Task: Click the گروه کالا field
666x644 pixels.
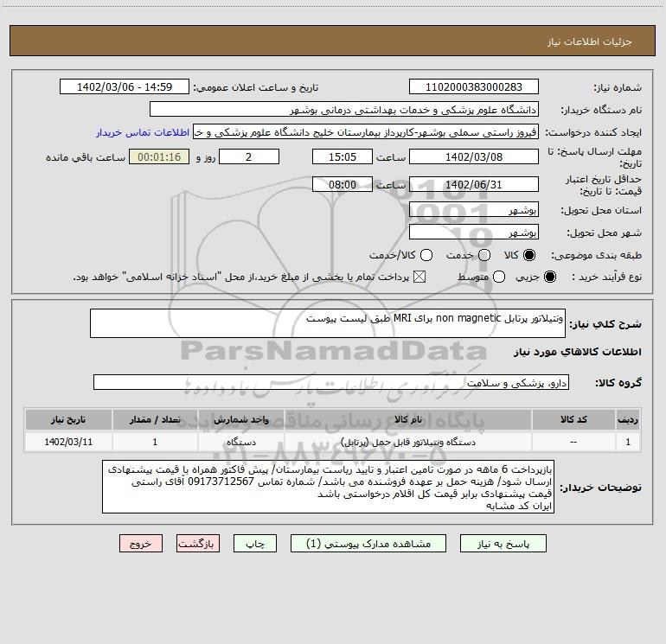Action: (331, 382)
